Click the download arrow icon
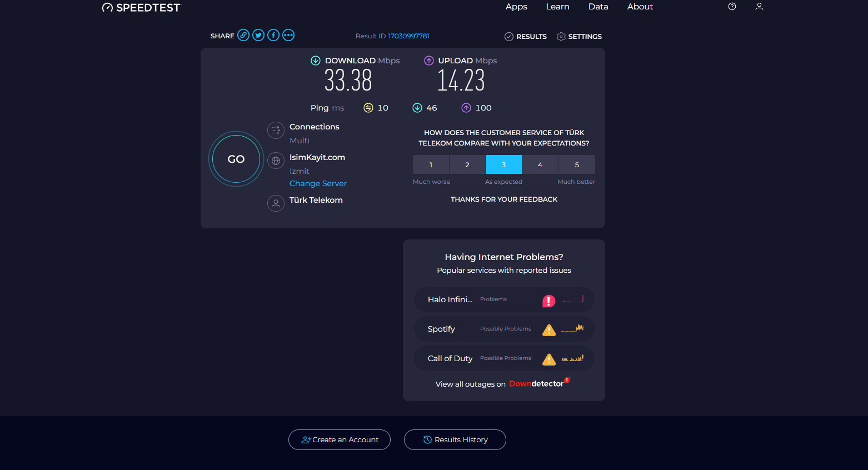The width and height of the screenshot is (868, 470). click(x=316, y=61)
